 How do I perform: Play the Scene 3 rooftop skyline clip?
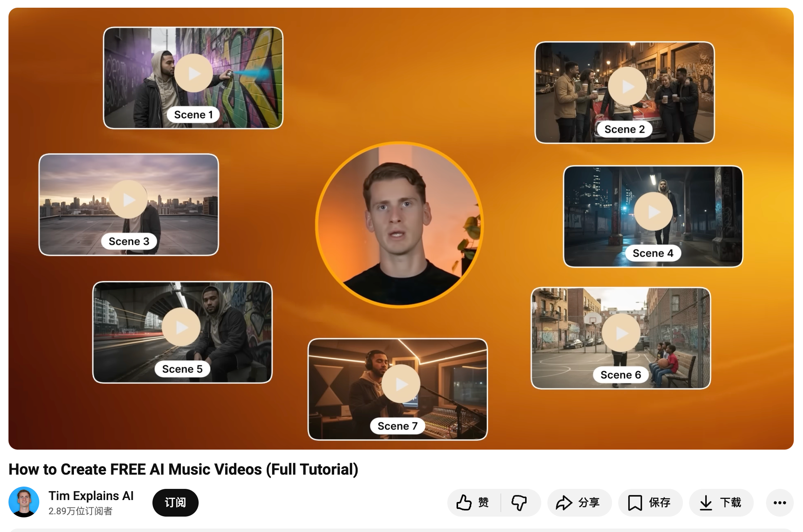[128, 199]
